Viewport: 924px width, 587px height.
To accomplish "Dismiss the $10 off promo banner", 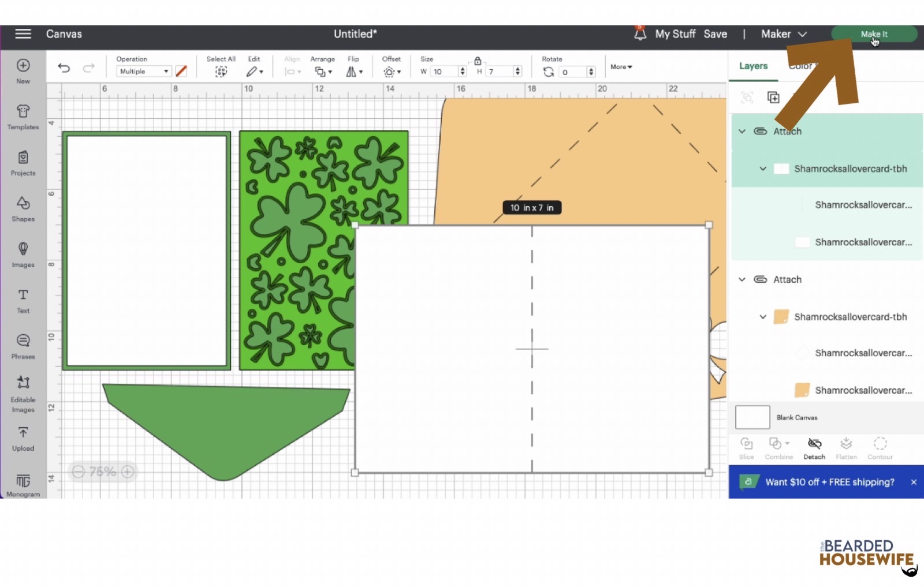I will coord(914,482).
